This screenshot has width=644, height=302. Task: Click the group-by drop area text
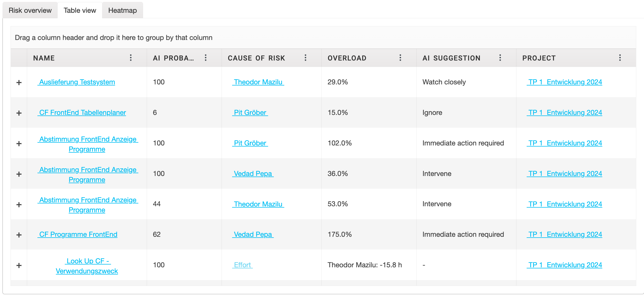tap(114, 38)
